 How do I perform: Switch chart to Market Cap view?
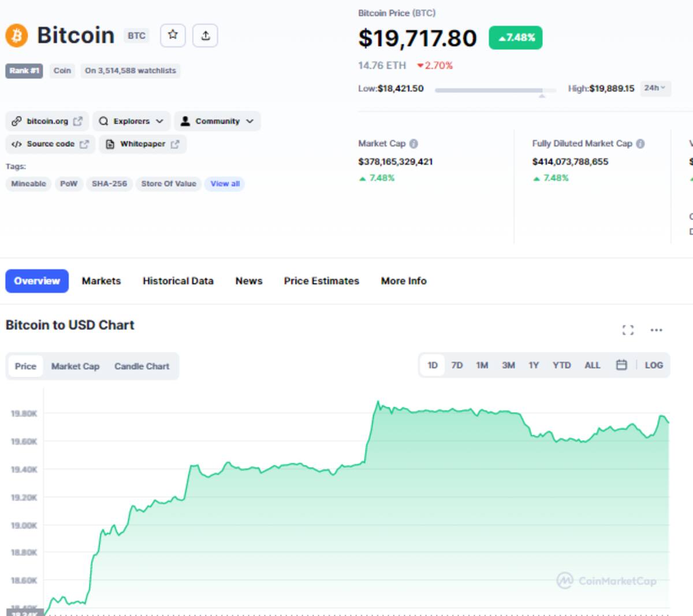tap(75, 366)
